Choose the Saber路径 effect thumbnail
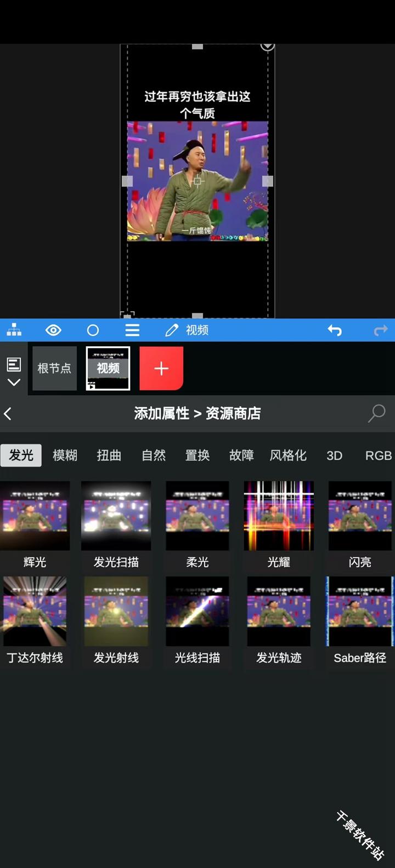This screenshot has height=868, width=395. click(360, 611)
